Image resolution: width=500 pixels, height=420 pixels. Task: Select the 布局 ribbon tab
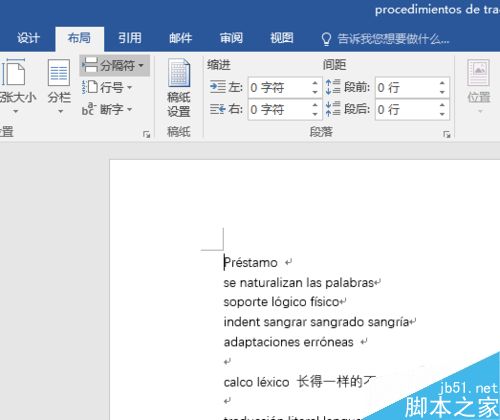(x=79, y=38)
